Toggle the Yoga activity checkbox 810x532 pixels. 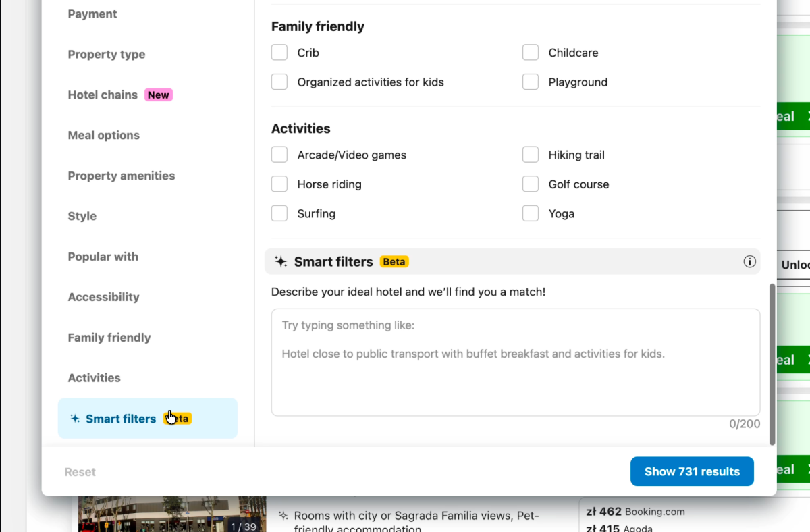click(x=531, y=214)
